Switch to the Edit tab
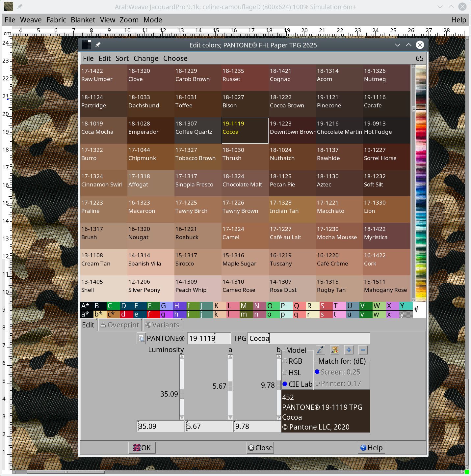Image resolution: width=471 pixels, height=476 pixels. (88, 325)
